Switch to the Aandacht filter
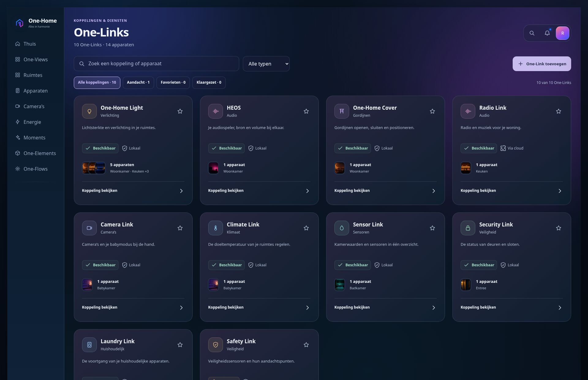Image resolution: width=588 pixels, height=380 pixels. [138, 83]
